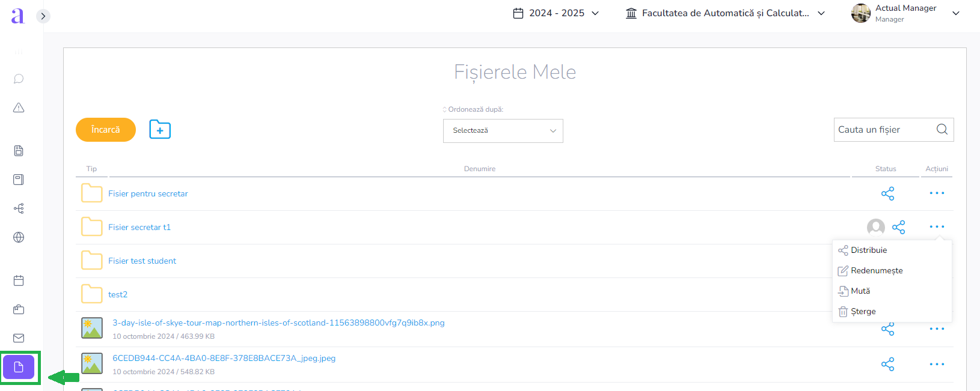Viewport: 980px width, 391px height.
Task: Click the search magnifier icon
Action: (942, 130)
